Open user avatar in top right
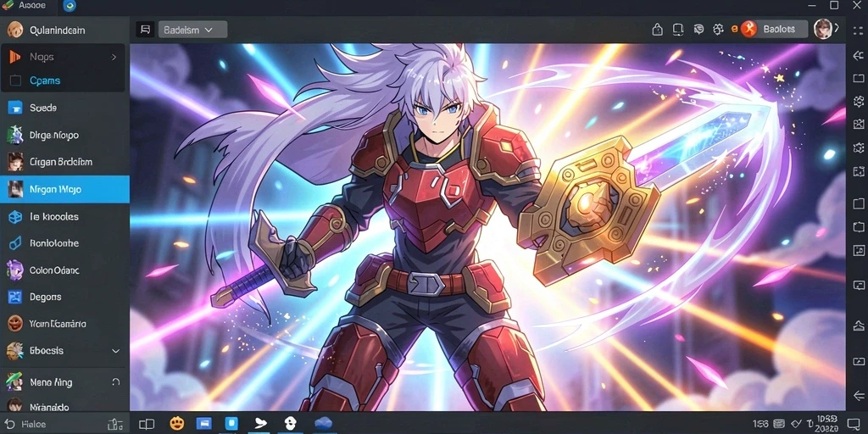 (x=823, y=29)
